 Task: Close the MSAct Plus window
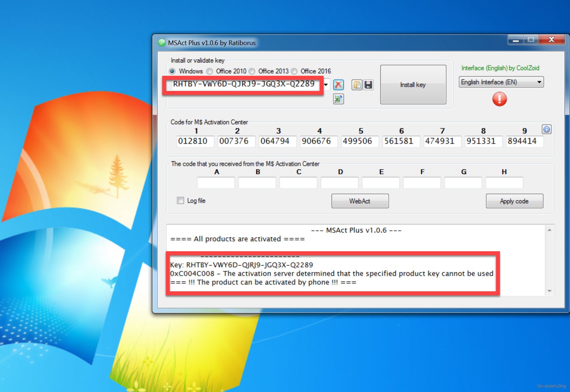click(551, 40)
